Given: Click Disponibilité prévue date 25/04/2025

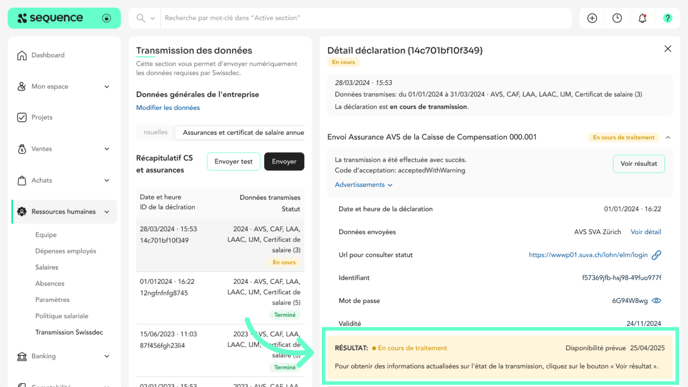Looking at the screenshot, I should point(647,348).
